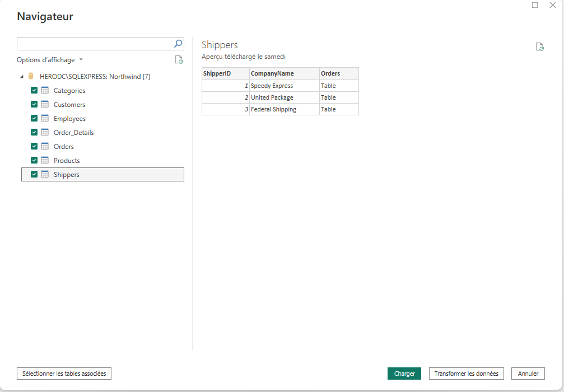564x392 pixels.
Task: Click the Order_Details table icon
Action: pos(45,132)
